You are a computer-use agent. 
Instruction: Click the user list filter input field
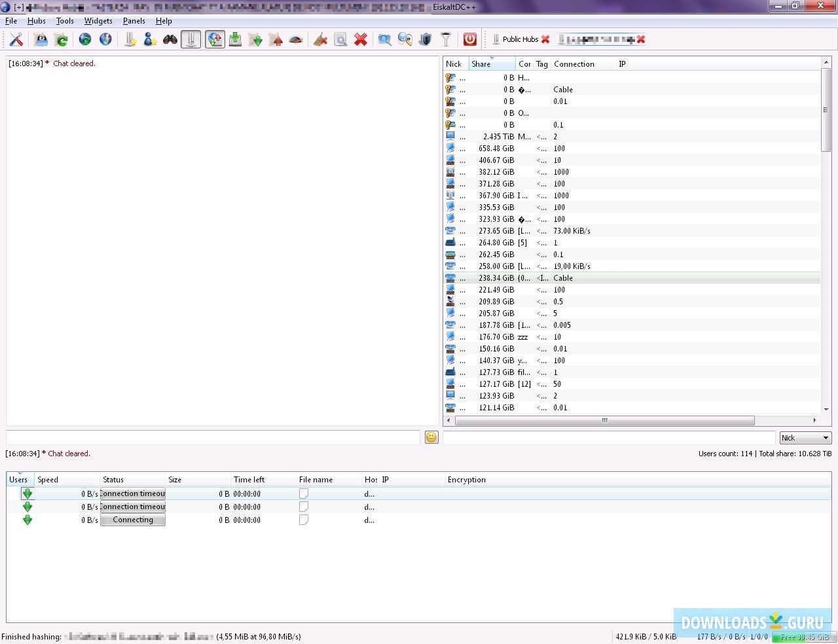pos(609,438)
